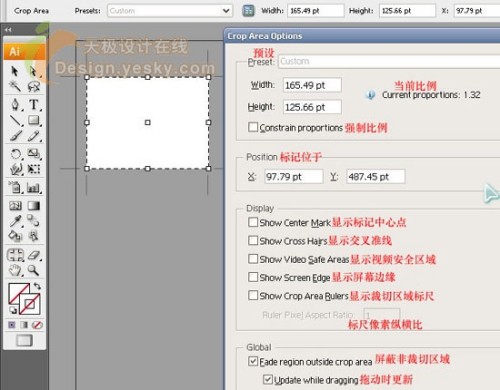The height and width of the screenshot is (390, 500).
Task: Enable Show Center Mark checkbox
Action: 253,222
